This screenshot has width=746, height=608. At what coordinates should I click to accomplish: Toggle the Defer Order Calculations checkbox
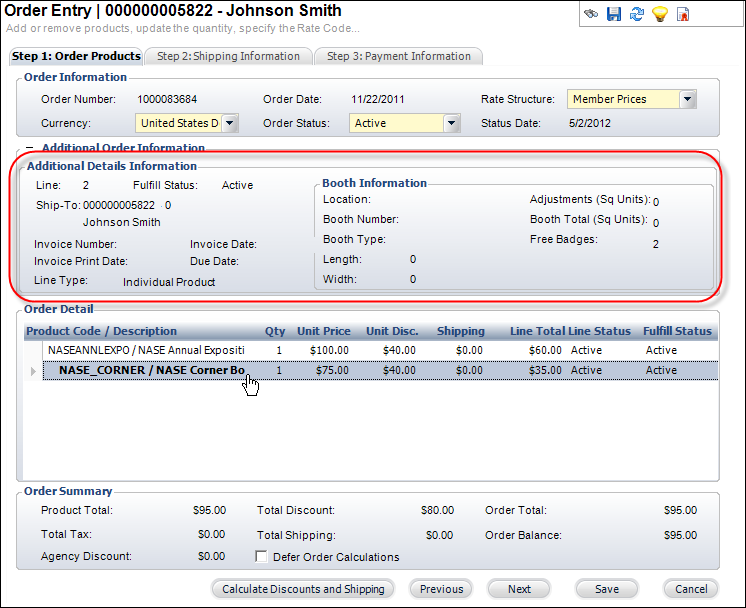(x=262, y=557)
